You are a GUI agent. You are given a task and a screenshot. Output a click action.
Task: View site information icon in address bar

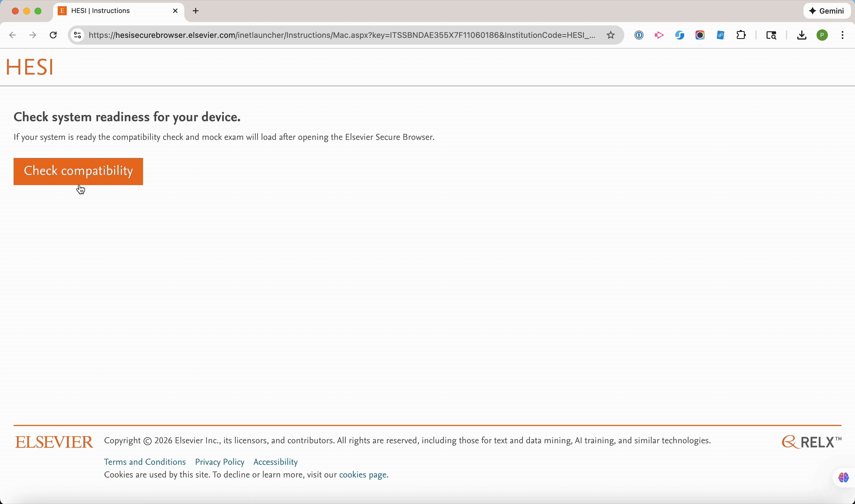click(77, 35)
